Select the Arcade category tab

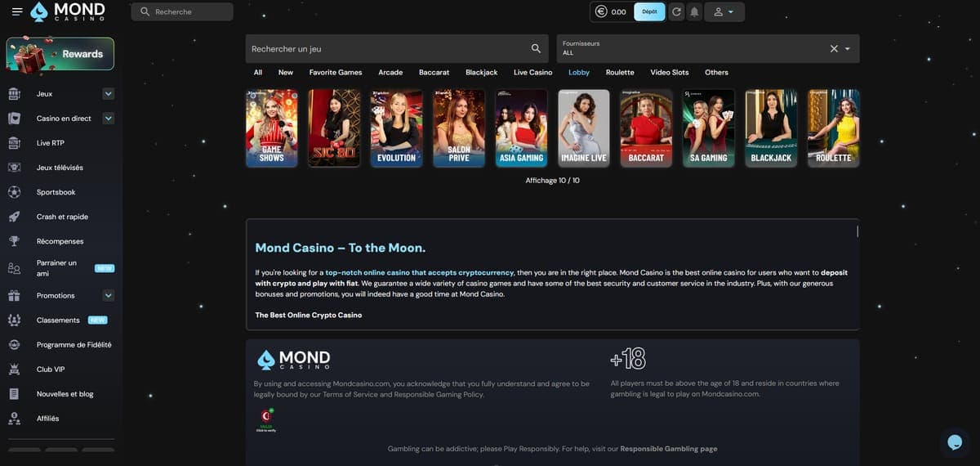(390, 72)
